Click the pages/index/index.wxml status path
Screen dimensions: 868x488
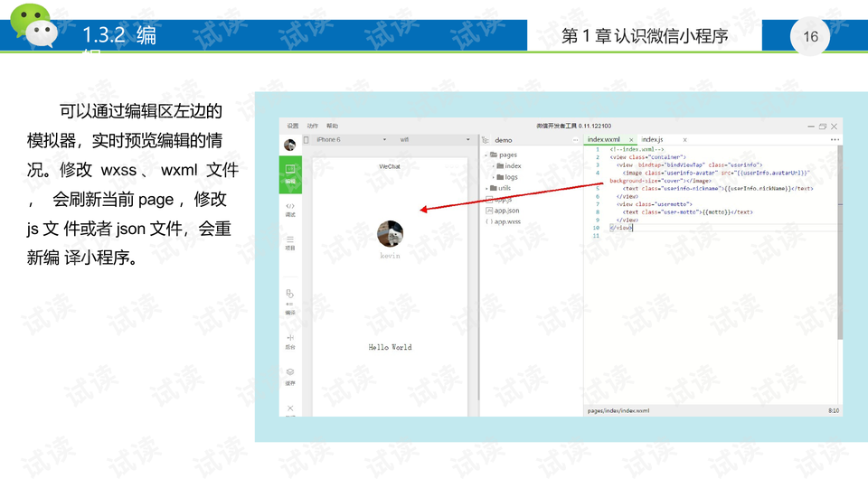[618, 410]
